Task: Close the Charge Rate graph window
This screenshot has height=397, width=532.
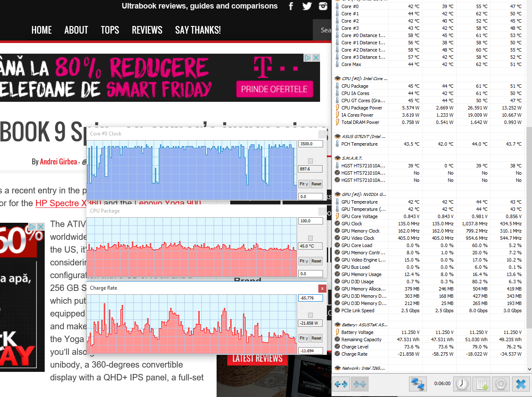Action: click(322, 288)
